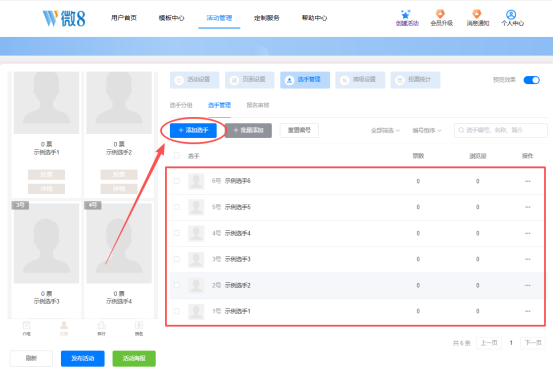Select the 介绍 icon in preview footer
554x372 pixels.
tap(26, 325)
